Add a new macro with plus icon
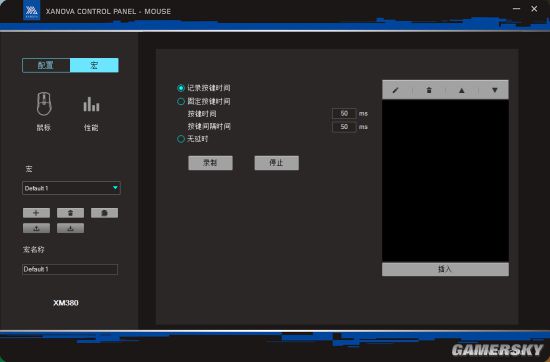Image resolution: width=550 pixels, height=362 pixels. coord(36,213)
